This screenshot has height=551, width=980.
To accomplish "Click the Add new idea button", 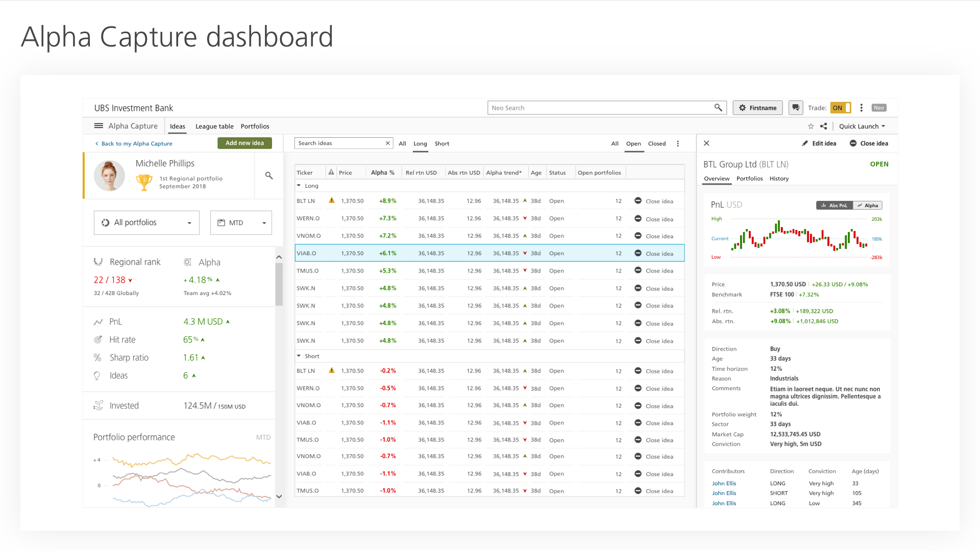I will coord(244,143).
